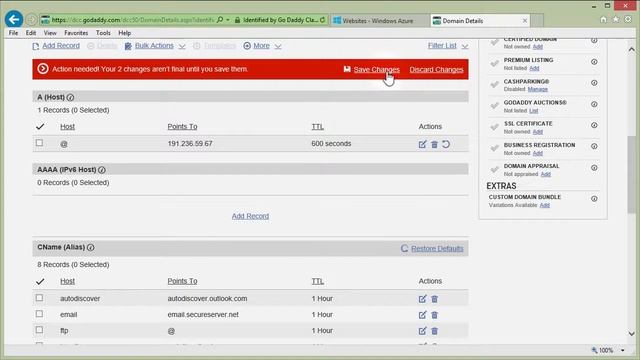This screenshot has width=640, height=360.
Task: Expand the More dropdown arrow
Action: [x=278, y=47]
